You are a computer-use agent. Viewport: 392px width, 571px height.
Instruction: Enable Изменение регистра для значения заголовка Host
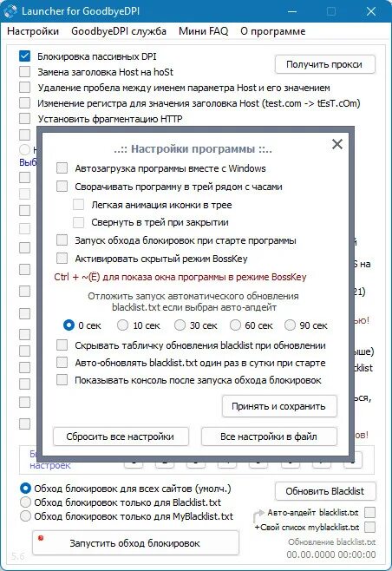pos(25,103)
